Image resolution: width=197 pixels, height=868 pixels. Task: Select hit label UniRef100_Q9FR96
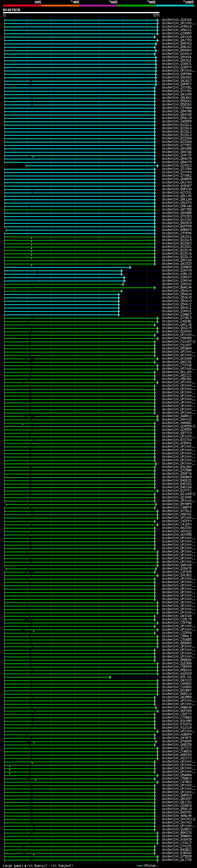coord(177,74)
